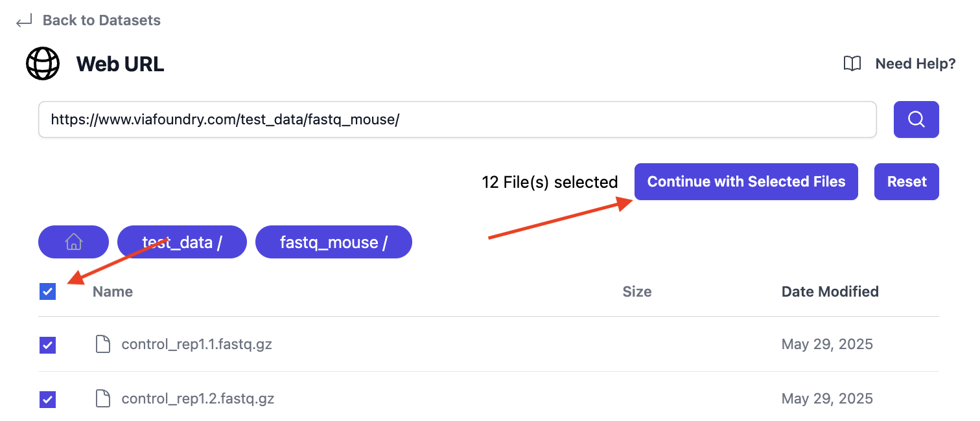Go Back to Datasets
The image size is (980, 421).
click(x=101, y=20)
